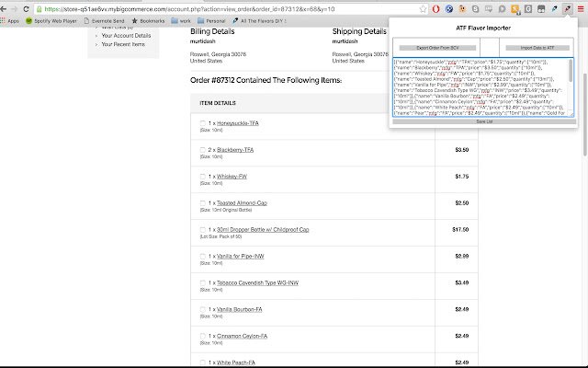The width and height of the screenshot is (588, 368).
Task: Open the dark gray square extension icon
Action: 541,9
